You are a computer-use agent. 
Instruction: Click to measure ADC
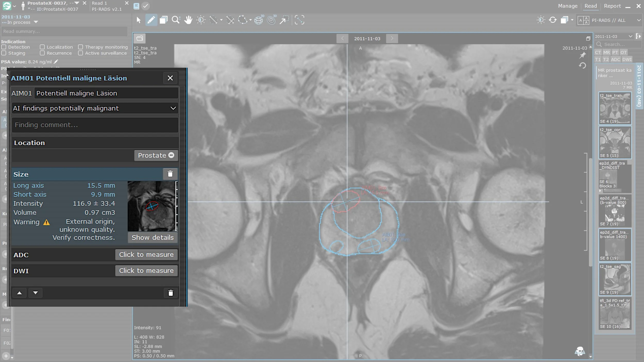(146, 255)
